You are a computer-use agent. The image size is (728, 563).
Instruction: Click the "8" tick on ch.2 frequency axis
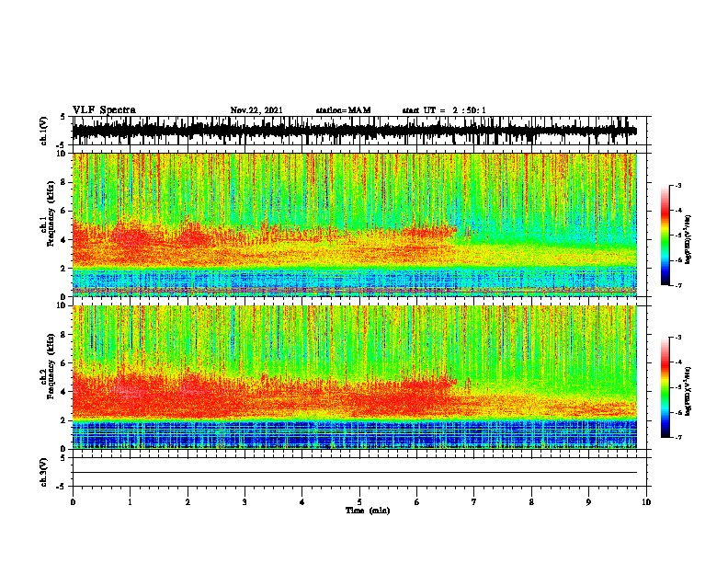[63, 335]
